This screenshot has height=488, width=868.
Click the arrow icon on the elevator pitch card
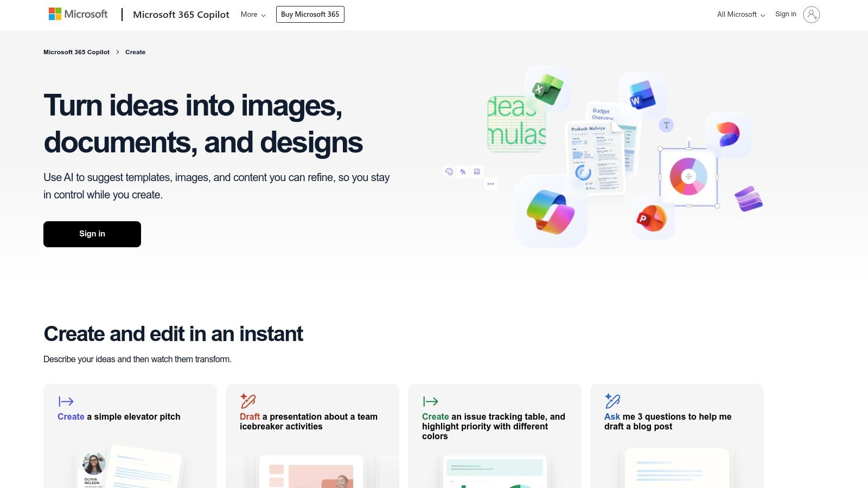pos(66,401)
